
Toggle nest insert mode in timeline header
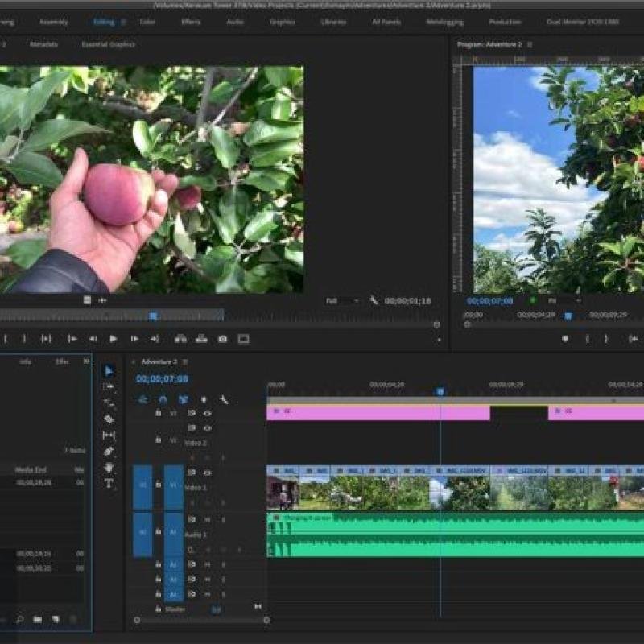tap(142, 399)
